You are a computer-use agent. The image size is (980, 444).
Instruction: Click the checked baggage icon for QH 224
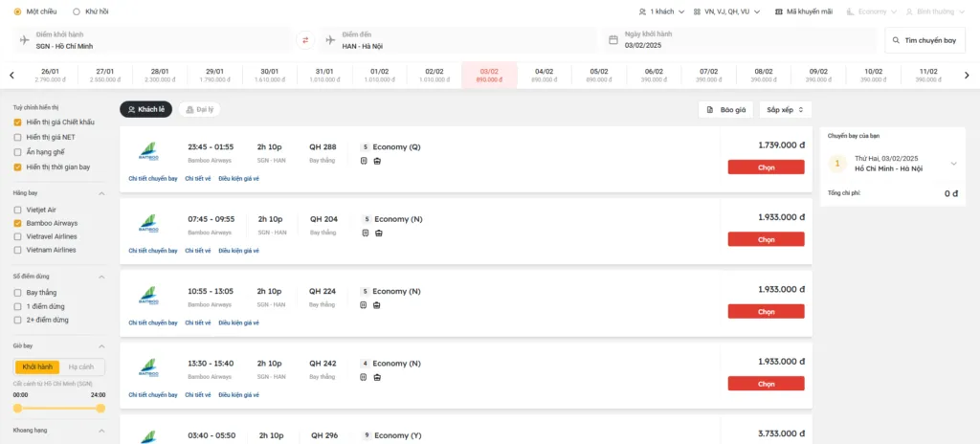(376, 304)
